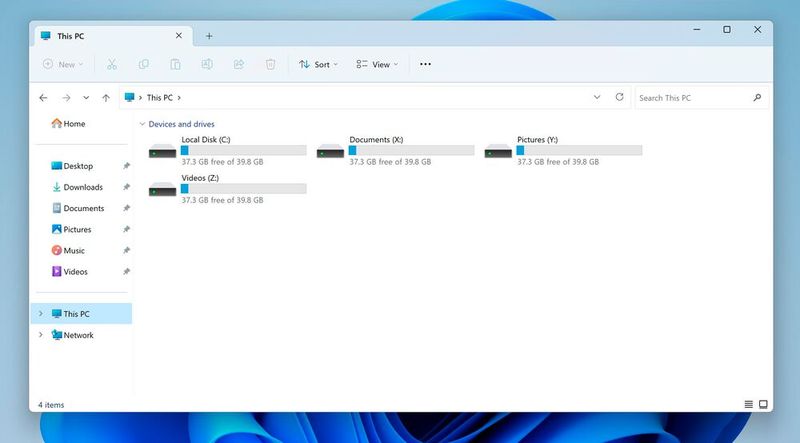Click the Videos (Z:) usage bar
The width and height of the screenshot is (800, 443).
(244, 188)
